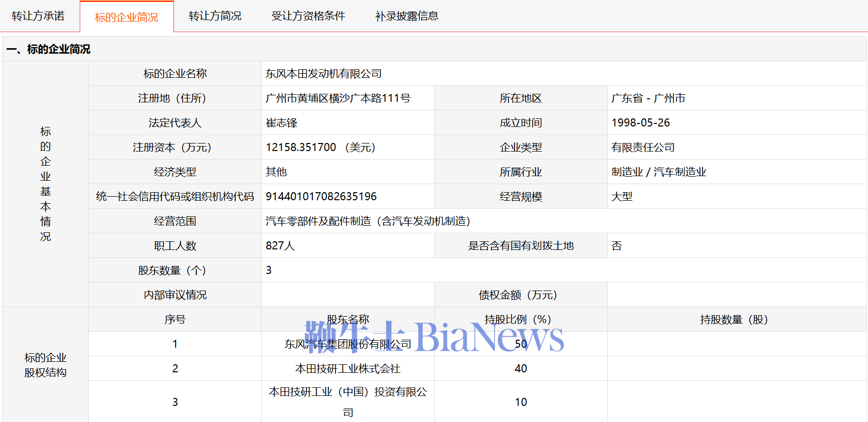Click the 持股数量（股） column header

click(x=737, y=320)
